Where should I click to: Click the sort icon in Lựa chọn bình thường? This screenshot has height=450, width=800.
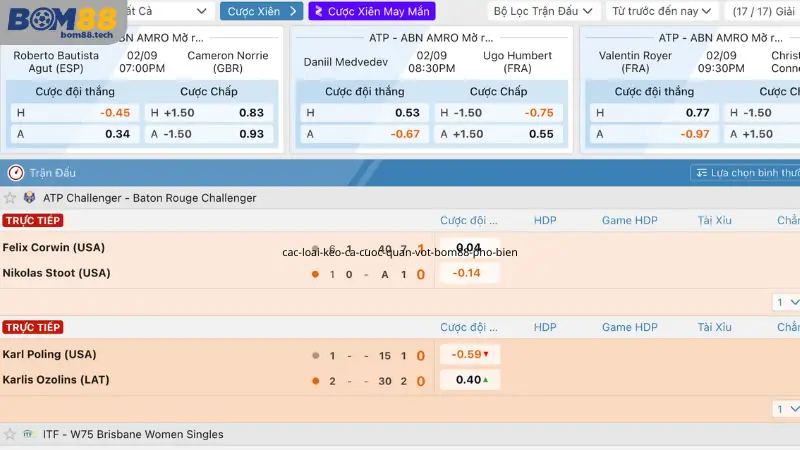[x=702, y=173]
